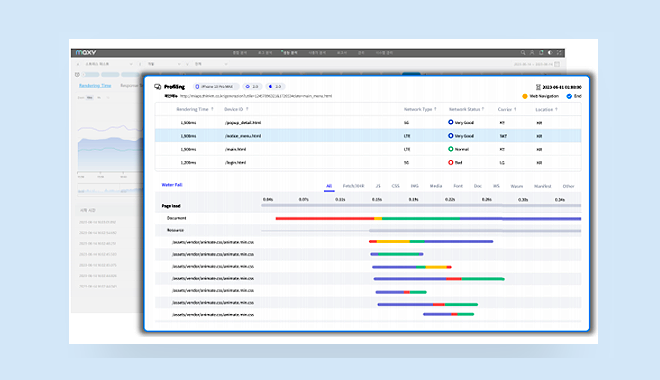Image resolution: width=660 pixels, height=380 pixels.
Task: Select the /main.html row
Action: (x=368, y=149)
